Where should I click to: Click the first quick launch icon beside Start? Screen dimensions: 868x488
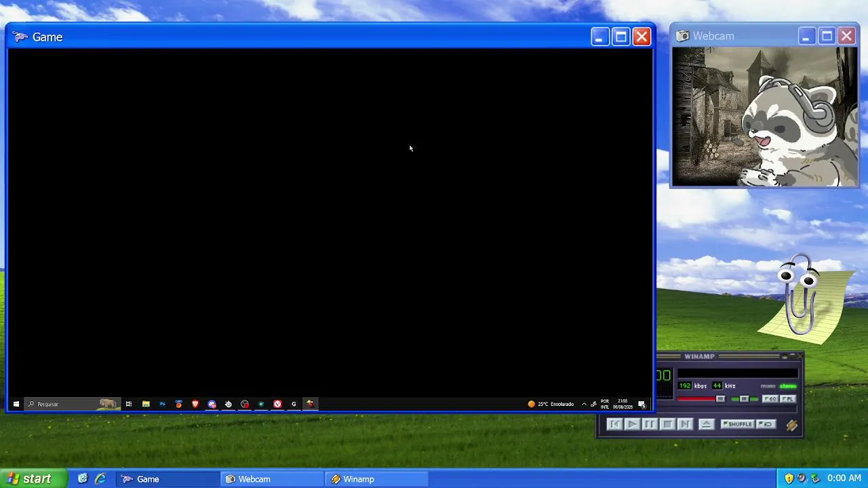pyautogui.click(x=83, y=479)
